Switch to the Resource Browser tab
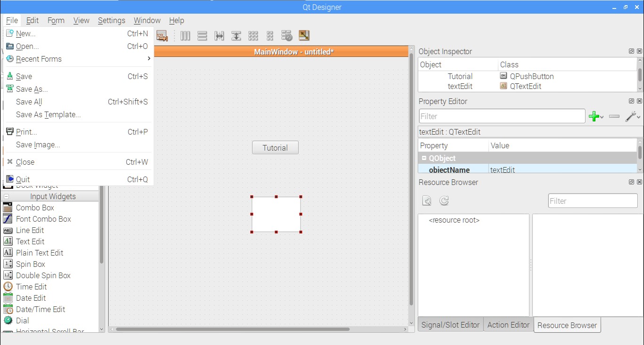 tap(567, 325)
